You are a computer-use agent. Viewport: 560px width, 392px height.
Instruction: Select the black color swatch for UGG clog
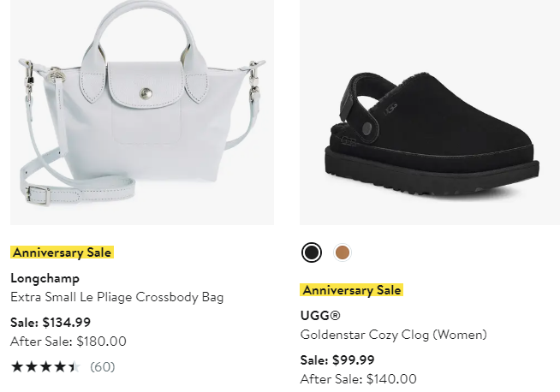coord(312,252)
